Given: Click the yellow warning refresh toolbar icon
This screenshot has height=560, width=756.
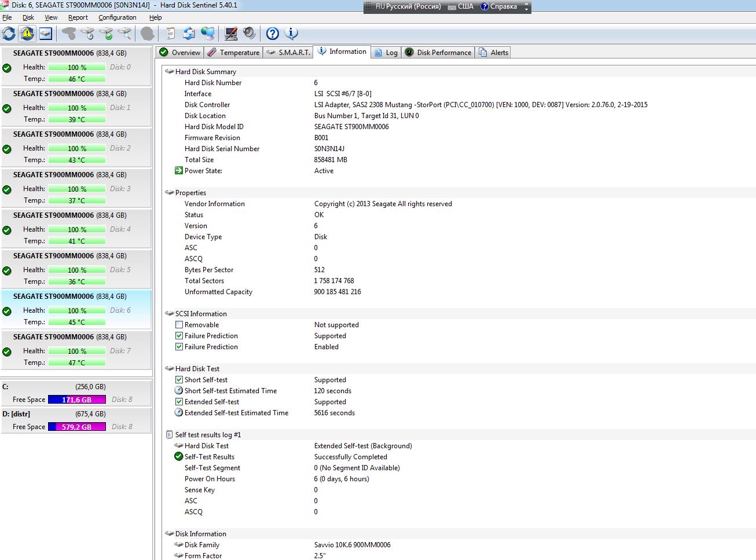Looking at the screenshot, I should point(27,34).
